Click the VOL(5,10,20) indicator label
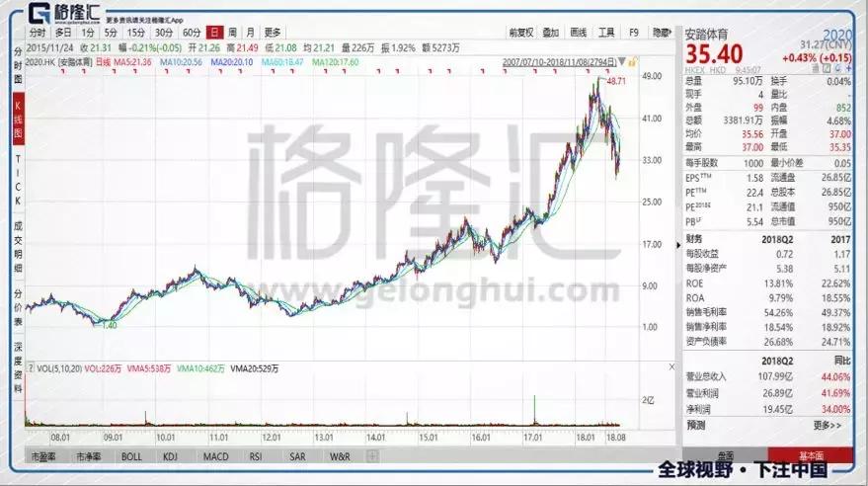868x486 pixels. point(59,368)
